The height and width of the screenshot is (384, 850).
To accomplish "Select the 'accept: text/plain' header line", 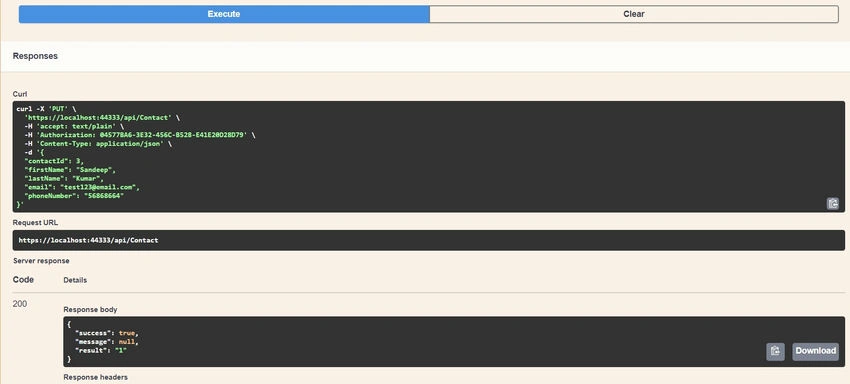I will click(74, 126).
